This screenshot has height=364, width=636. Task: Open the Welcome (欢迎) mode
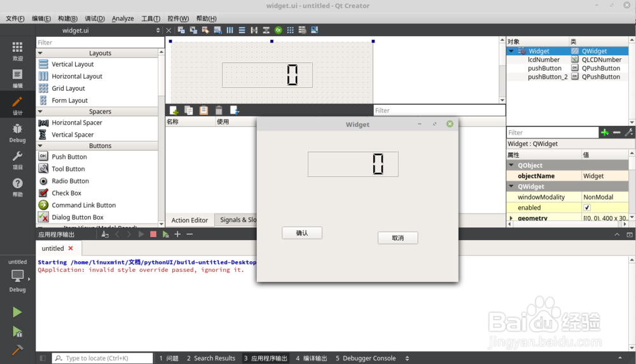(x=17, y=51)
